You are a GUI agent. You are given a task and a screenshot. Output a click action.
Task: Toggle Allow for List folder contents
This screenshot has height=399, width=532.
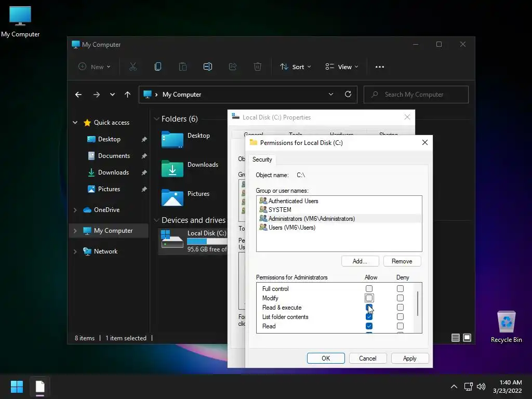pos(369,316)
